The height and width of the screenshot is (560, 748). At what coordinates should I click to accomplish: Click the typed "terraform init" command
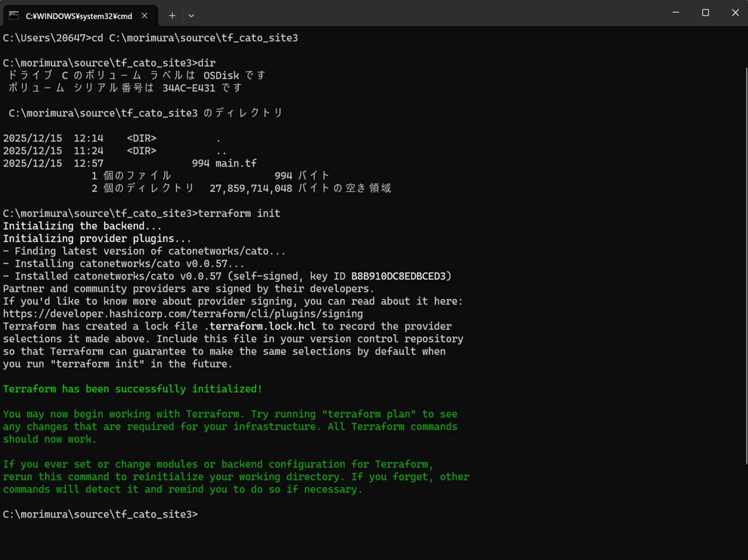coord(239,214)
